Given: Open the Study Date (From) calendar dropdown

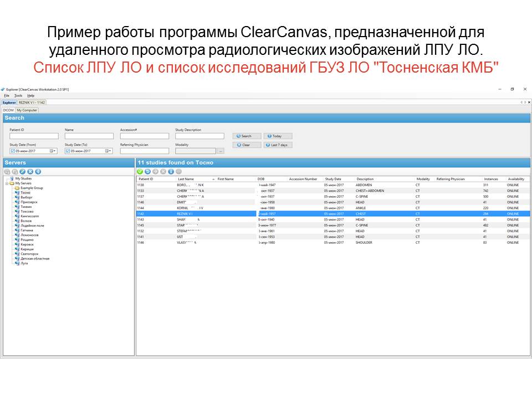Looking at the screenshot, I should pyautogui.click(x=53, y=150).
